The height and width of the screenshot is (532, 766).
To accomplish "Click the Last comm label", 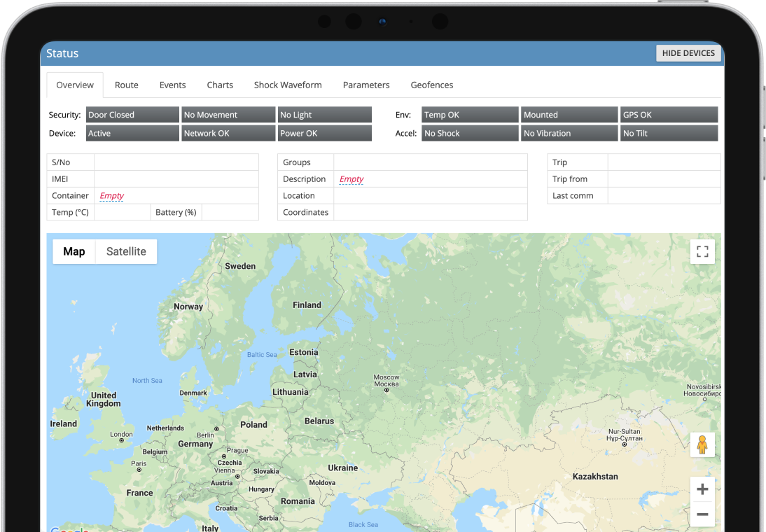I will [573, 195].
